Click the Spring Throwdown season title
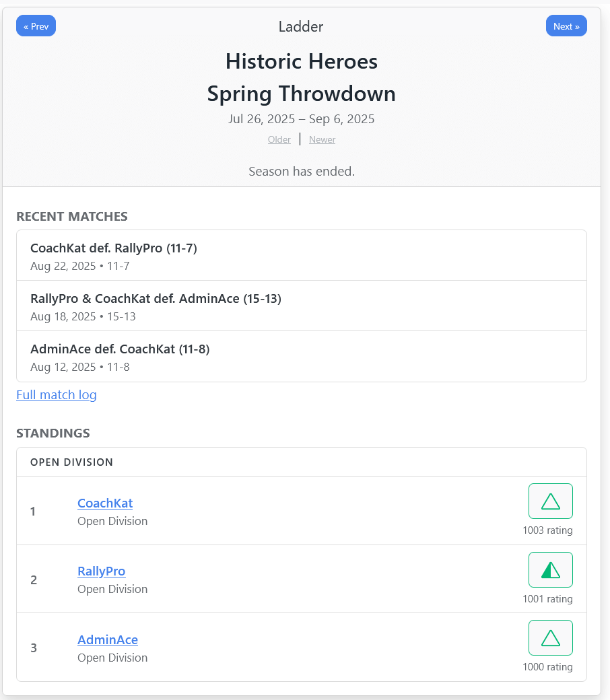This screenshot has width=610, height=700. tap(301, 94)
